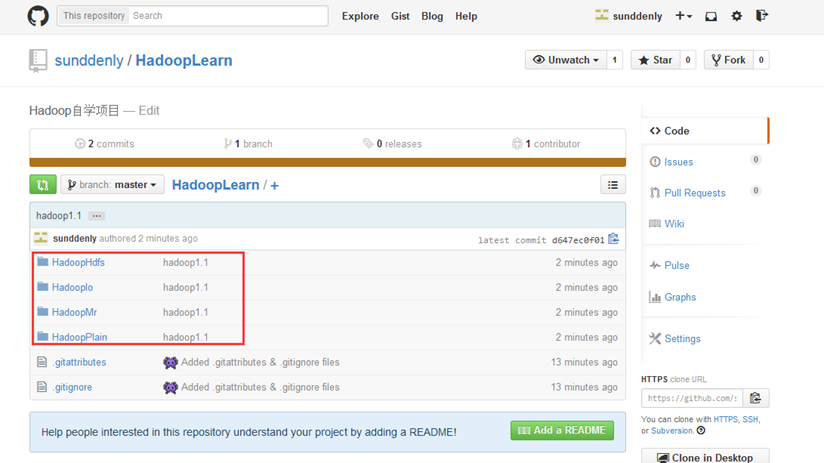Image resolution: width=824 pixels, height=463 pixels.
Task: Open latest commit d647ec0f01 link
Action: tap(578, 240)
